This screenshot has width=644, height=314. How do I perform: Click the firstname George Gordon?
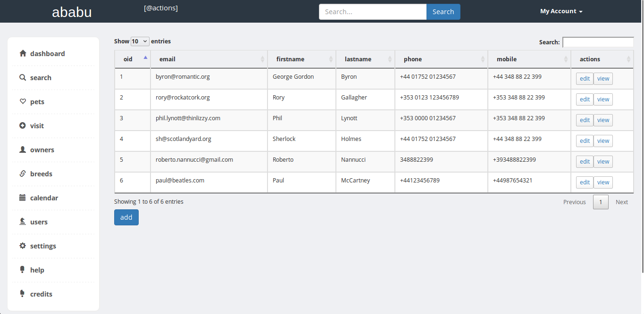point(293,76)
